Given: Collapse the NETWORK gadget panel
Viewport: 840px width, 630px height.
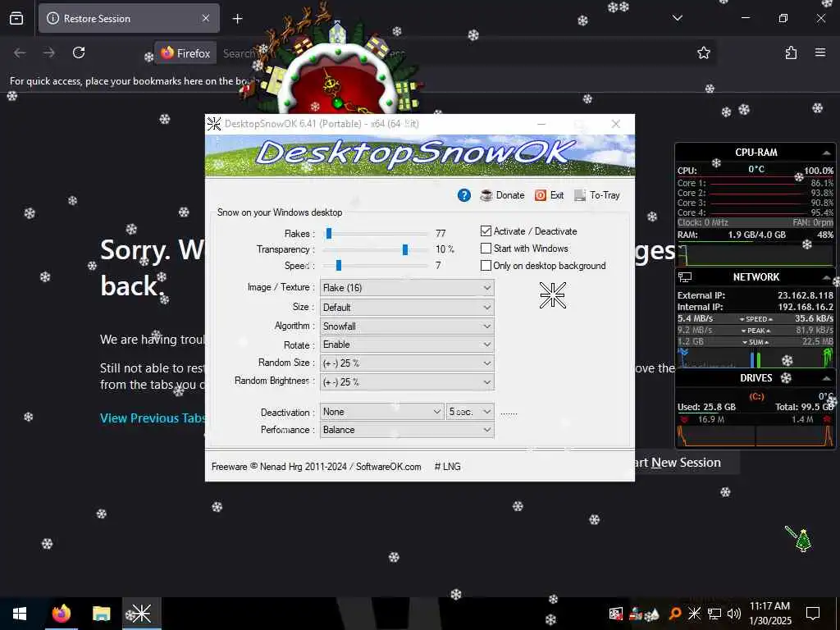Looking at the screenshot, I should (827, 277).
